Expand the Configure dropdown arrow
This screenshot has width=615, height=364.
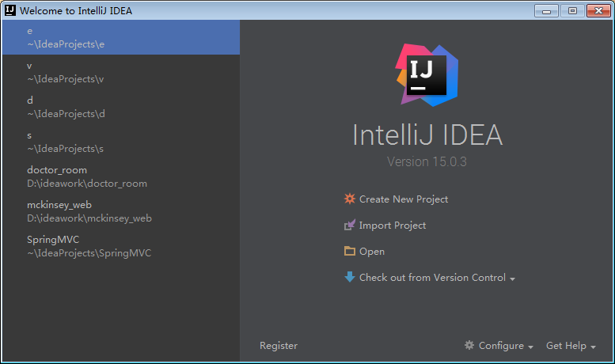click(530, 347)
